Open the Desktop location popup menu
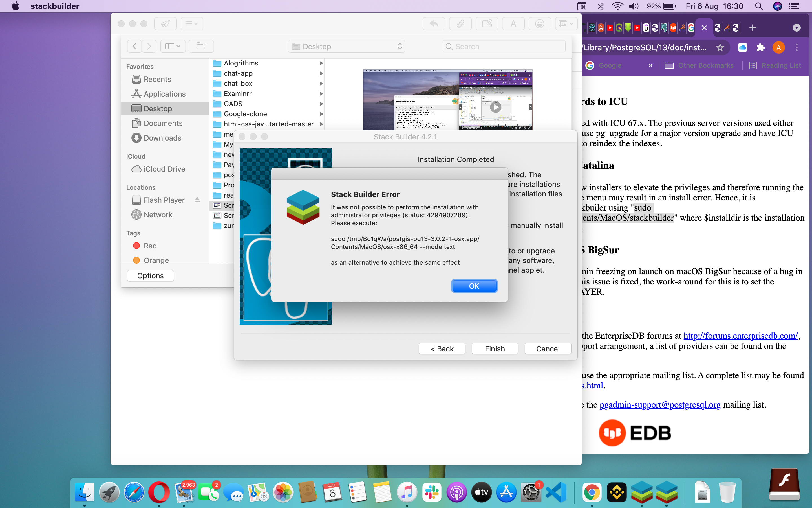 [x=346, y=46]
